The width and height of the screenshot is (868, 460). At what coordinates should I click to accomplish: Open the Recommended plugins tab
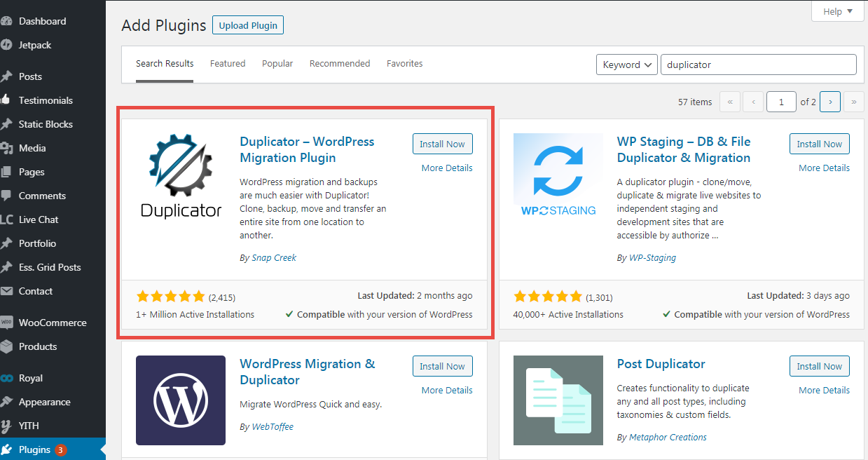tap(340, 64)
